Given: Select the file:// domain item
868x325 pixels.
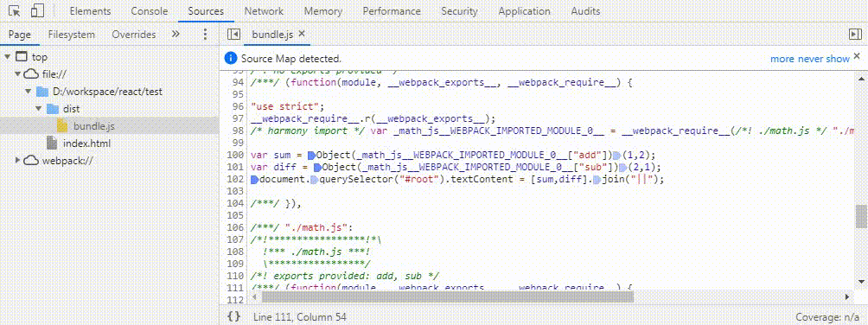Looking at the screenshot, I should tap(54, 74).
